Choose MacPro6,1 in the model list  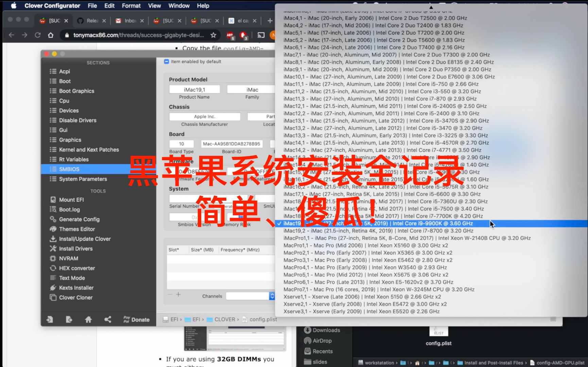[x=432, y=282]
